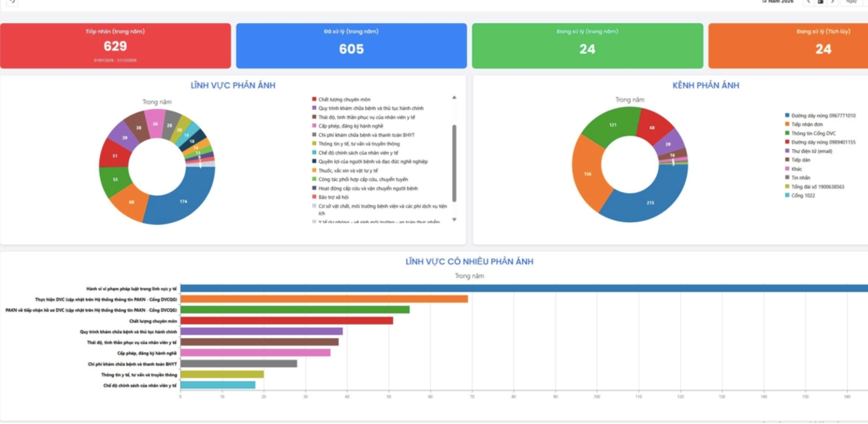The image size is (868, 424).
Task: Click the brown Thái độ, tinh thần bar
Action: (260, 342)
